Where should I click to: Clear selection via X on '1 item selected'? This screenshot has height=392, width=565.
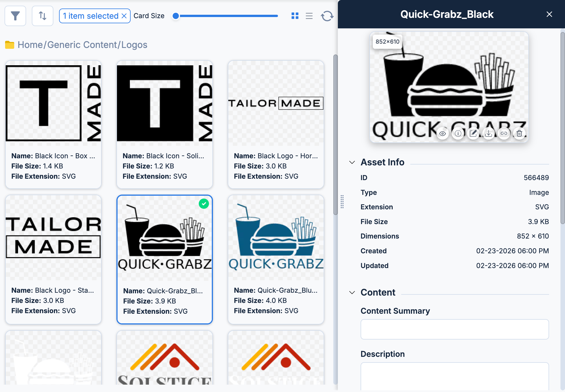click(124, 16)
